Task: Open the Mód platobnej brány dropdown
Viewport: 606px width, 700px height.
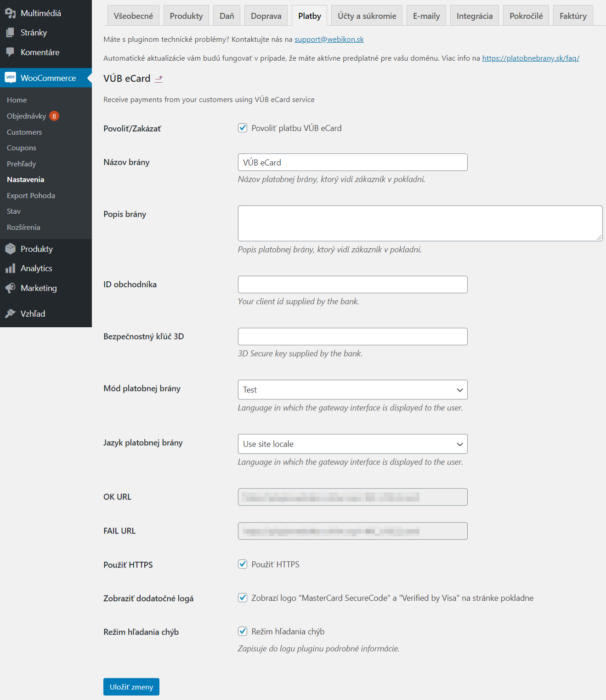Action: [x=352, y=390]
